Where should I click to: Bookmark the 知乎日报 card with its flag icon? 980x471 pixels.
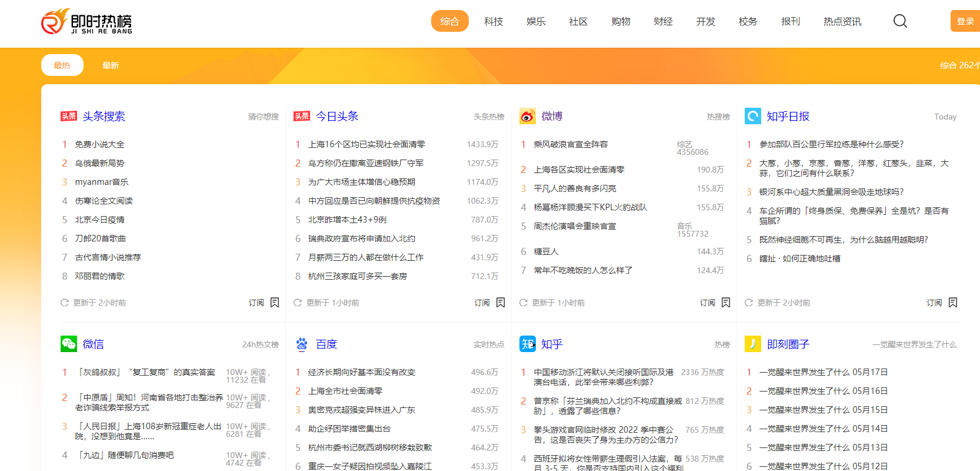(x=953, y=303)
